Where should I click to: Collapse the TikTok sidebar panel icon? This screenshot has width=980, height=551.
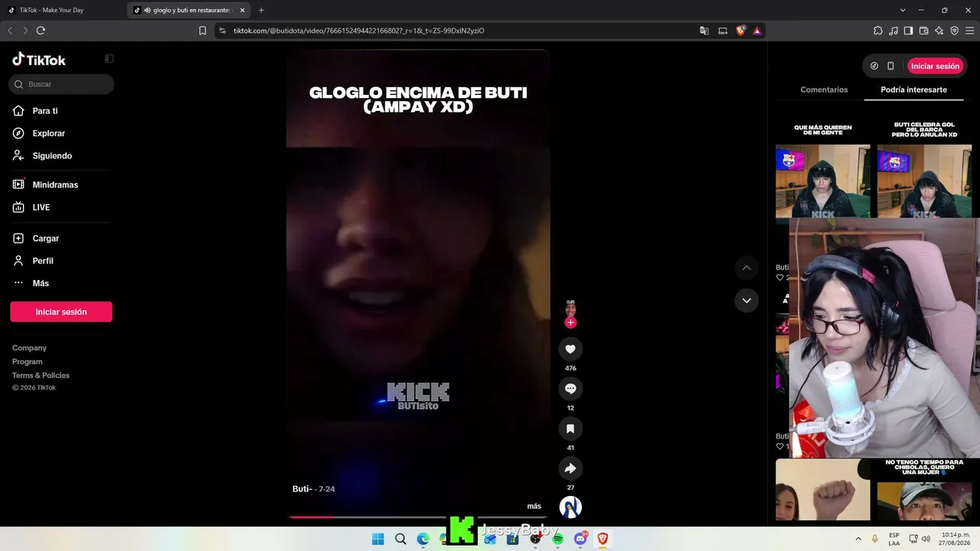[x=109, y=59]
